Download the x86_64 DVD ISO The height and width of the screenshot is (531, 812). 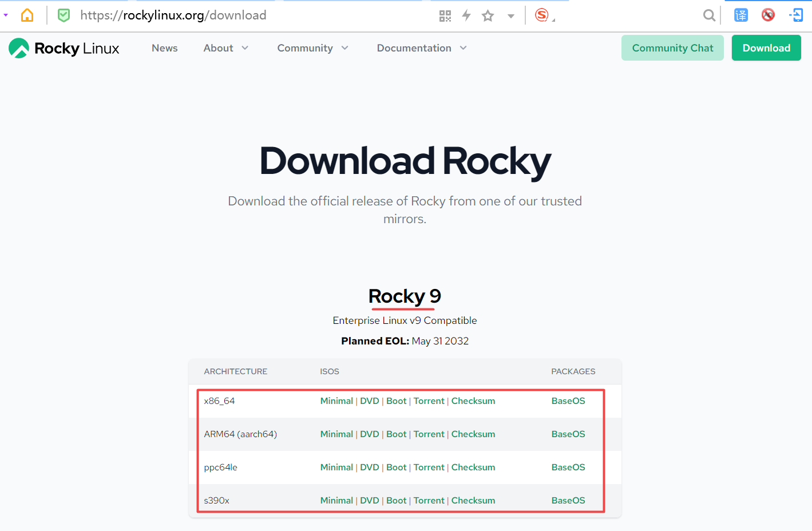(x=370, y=401)
